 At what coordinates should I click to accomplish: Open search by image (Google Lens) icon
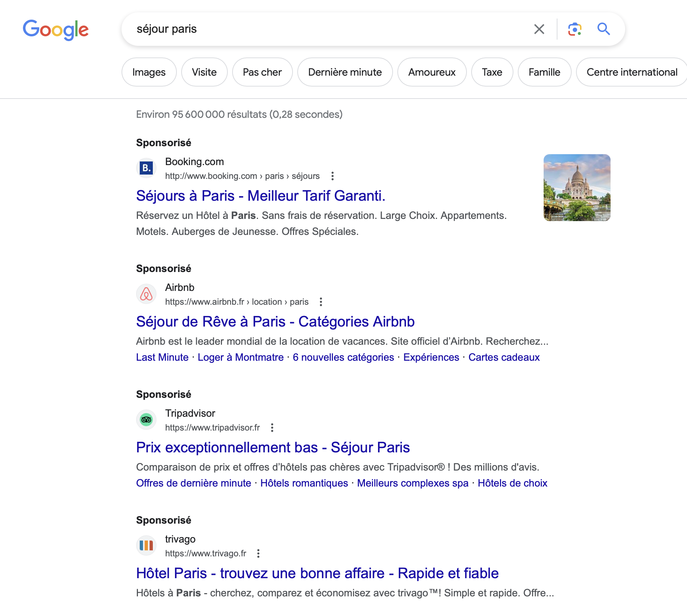coord(575,29)
